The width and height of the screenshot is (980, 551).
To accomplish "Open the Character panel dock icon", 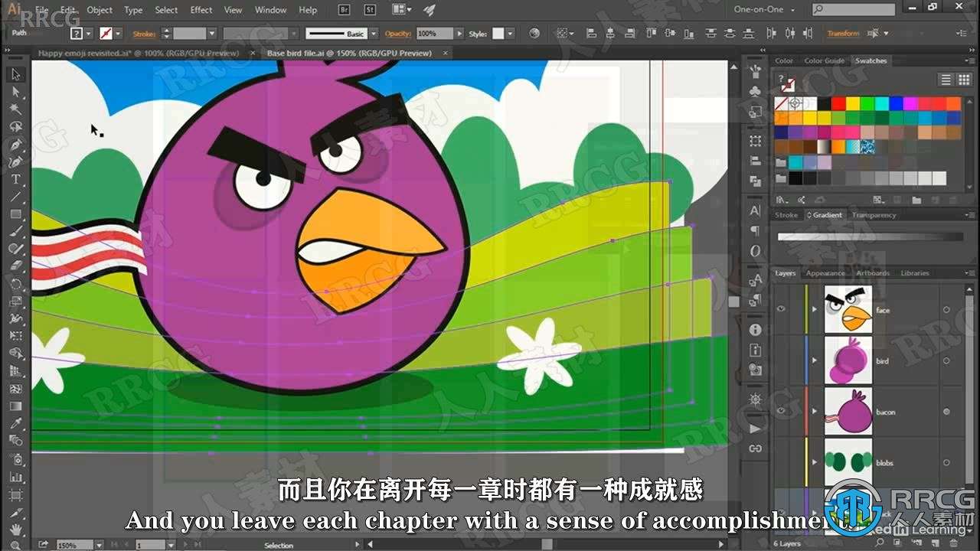I will point(756,210).
